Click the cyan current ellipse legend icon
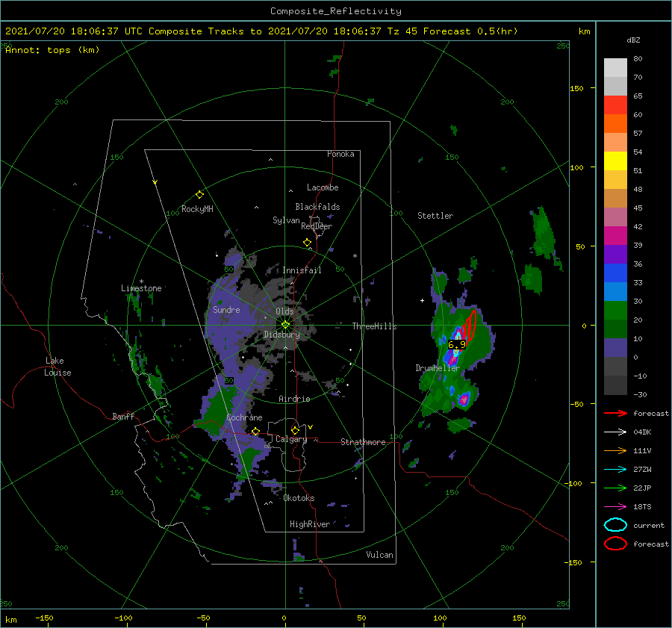 tap(615, 525)
